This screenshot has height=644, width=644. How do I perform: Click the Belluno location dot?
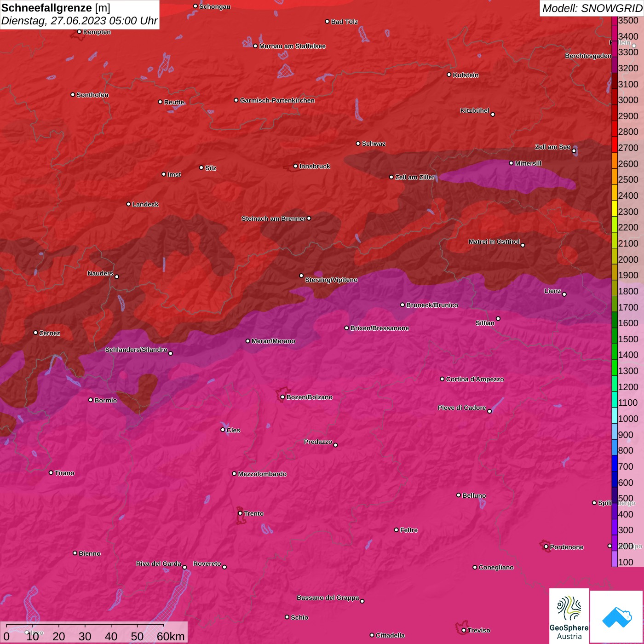(x=458, y=495)
